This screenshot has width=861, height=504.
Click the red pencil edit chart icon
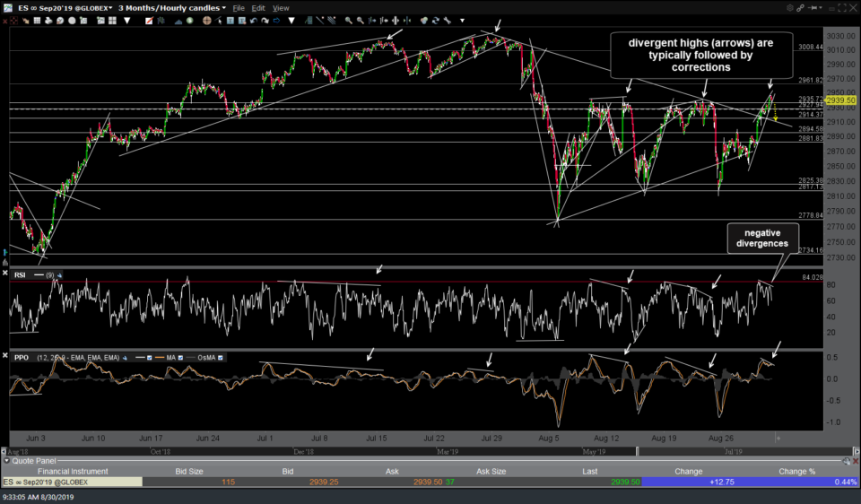coord(149,21)
